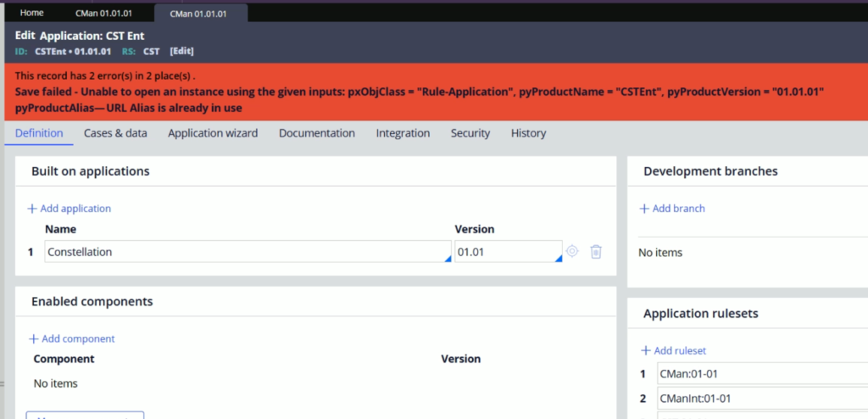Open the Cases & data tab
868x419 pixels.
click(115, 133)
